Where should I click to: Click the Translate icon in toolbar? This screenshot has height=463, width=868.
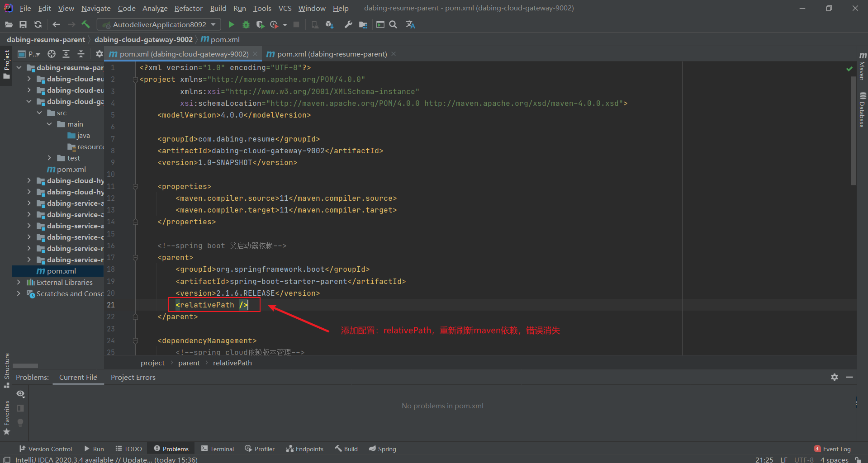tap(410, 24)
